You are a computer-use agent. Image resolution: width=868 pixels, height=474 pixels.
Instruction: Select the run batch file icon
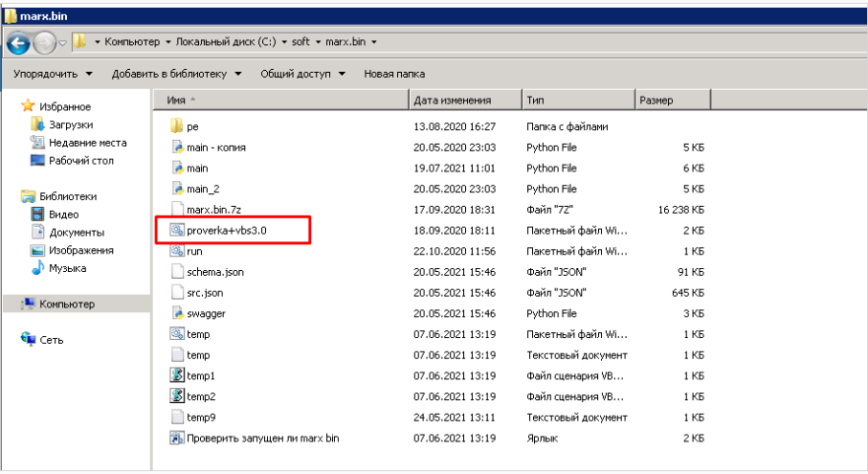[177, 251]
